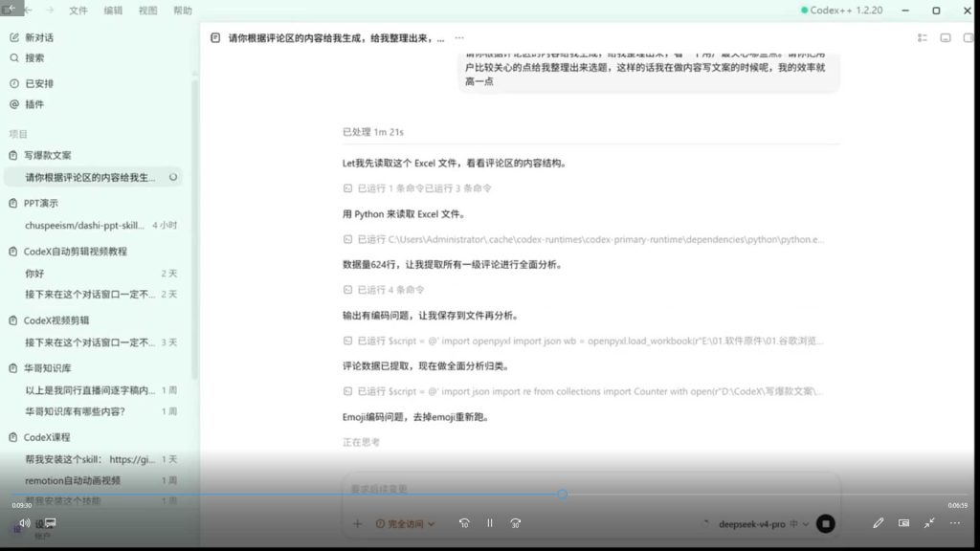
Task: Expand 已运行 1 条命令 command details
Action: tap(417, 188)
